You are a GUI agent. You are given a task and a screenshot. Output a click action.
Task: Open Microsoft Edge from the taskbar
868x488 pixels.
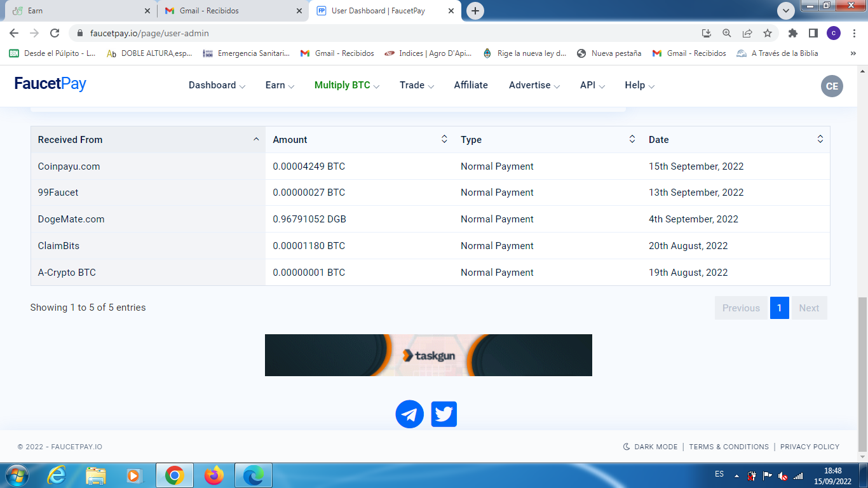[x=254, y=475]
